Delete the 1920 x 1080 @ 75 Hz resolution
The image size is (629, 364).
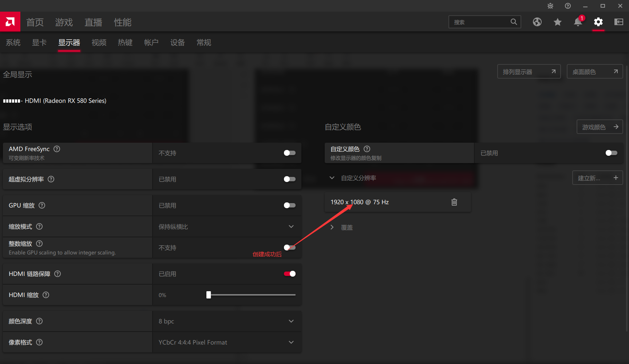[454, 202]
